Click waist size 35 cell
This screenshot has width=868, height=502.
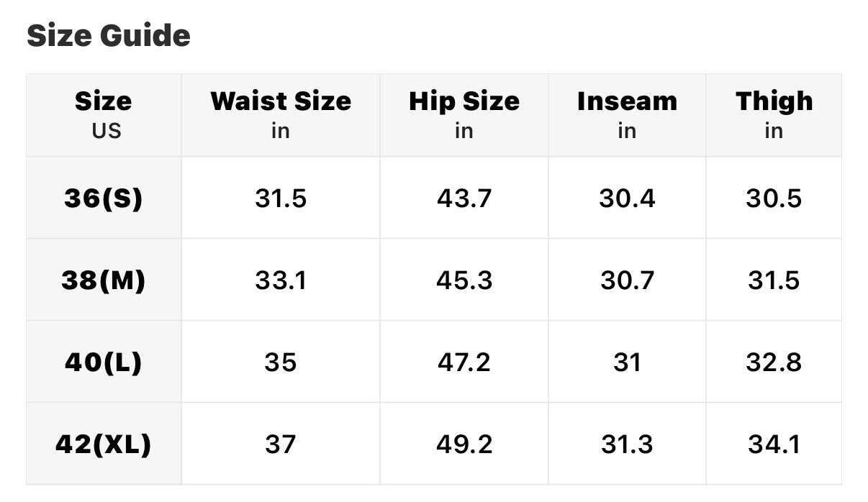tap(281, 362)
